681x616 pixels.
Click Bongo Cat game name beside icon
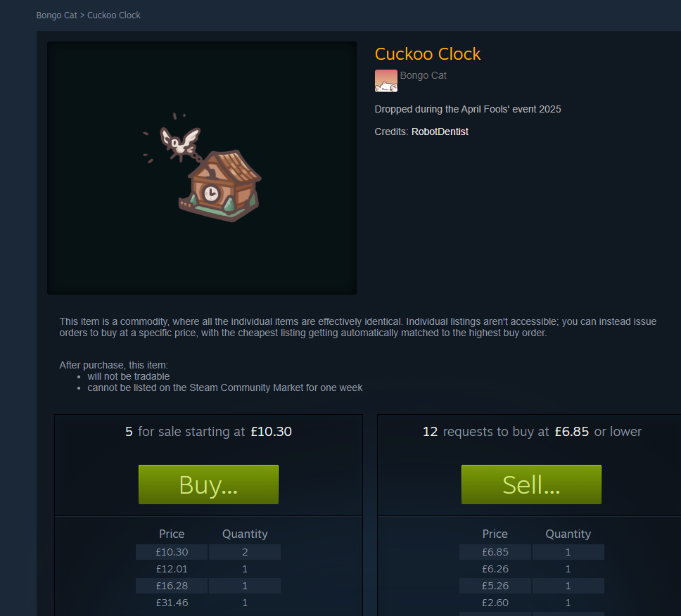pyautogui.click(x=423, y=75)
